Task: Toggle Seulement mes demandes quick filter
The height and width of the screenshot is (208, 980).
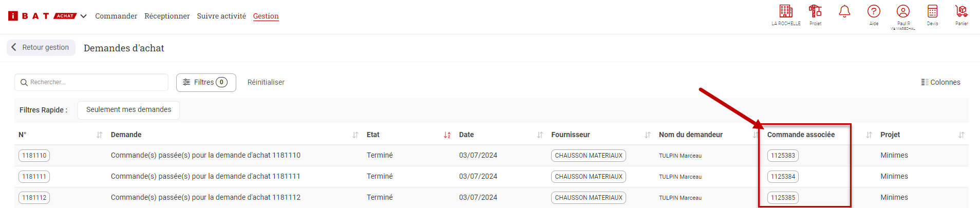Action: pos(128,110)
